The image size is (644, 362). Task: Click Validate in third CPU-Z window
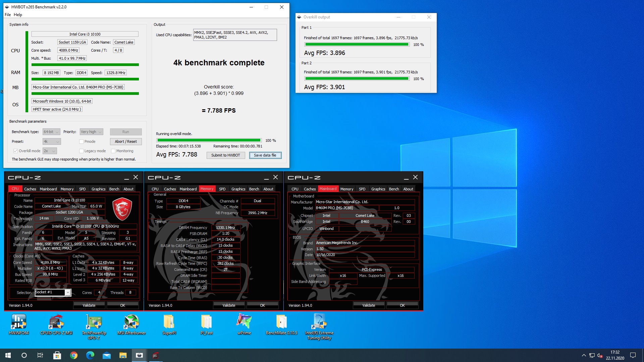tap(369, 305)
